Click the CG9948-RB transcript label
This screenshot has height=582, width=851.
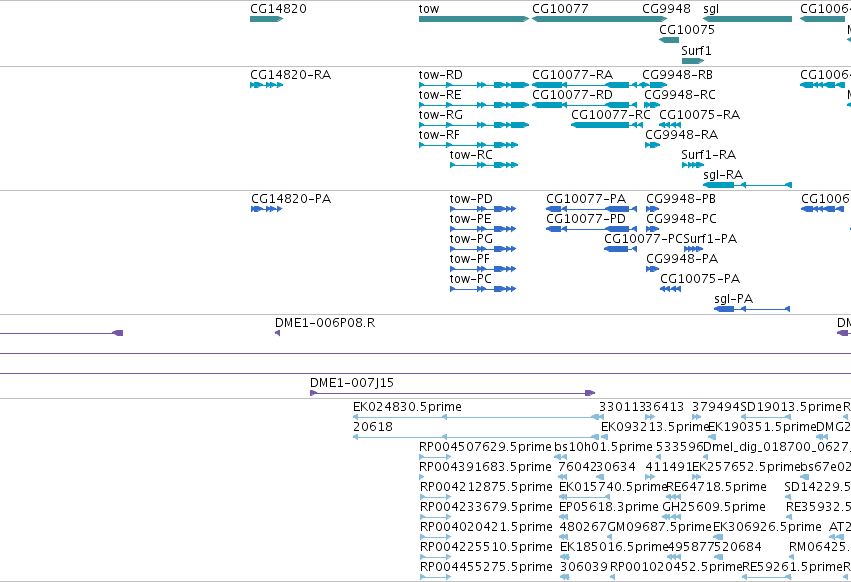click(x=677, y=74)
